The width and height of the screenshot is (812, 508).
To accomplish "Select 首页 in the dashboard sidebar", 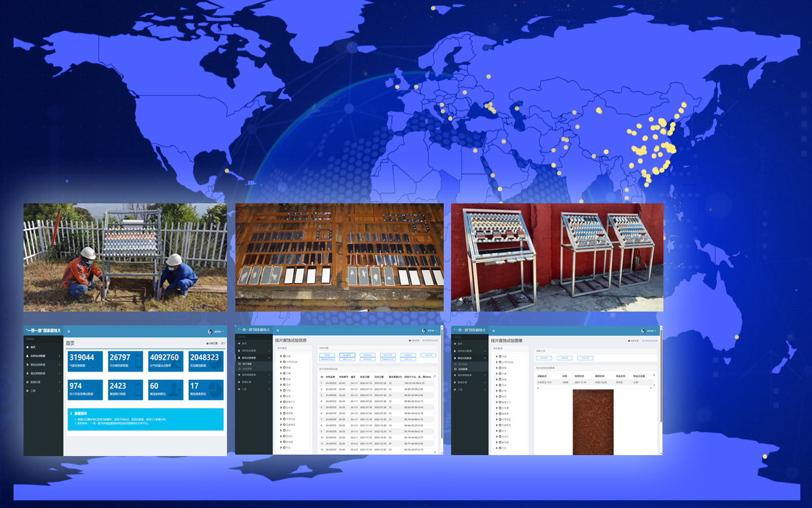I will 43,347.
